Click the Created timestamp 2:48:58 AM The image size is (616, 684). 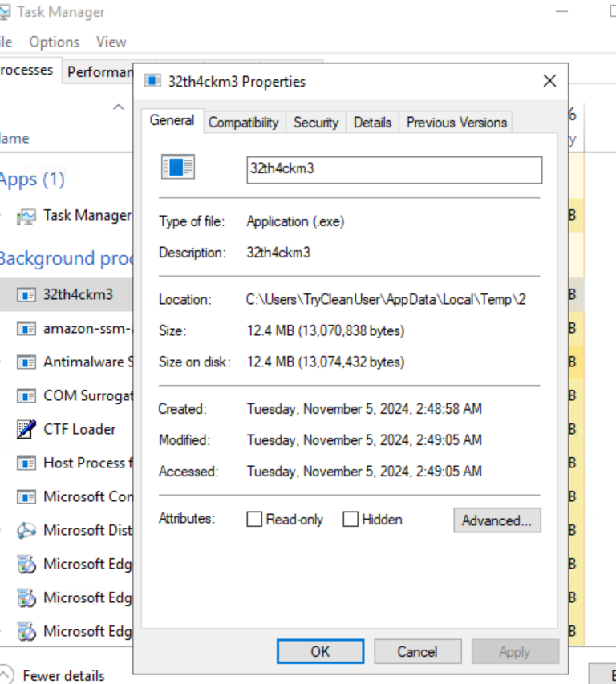tap(364, 409)
